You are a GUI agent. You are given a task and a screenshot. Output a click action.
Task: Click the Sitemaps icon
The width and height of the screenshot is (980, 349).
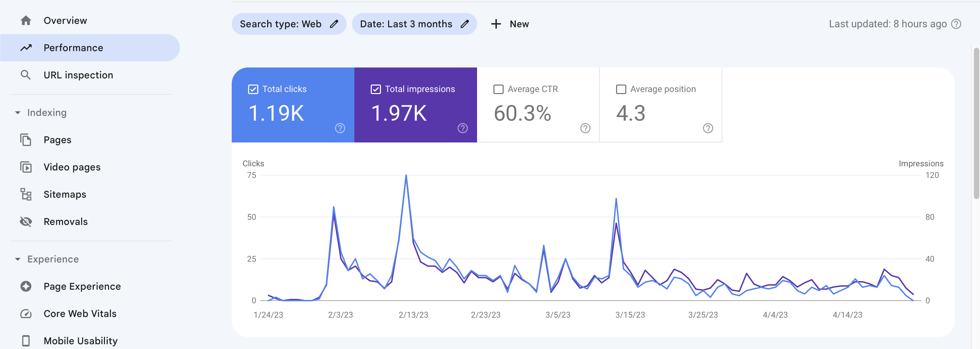point(26,194)
